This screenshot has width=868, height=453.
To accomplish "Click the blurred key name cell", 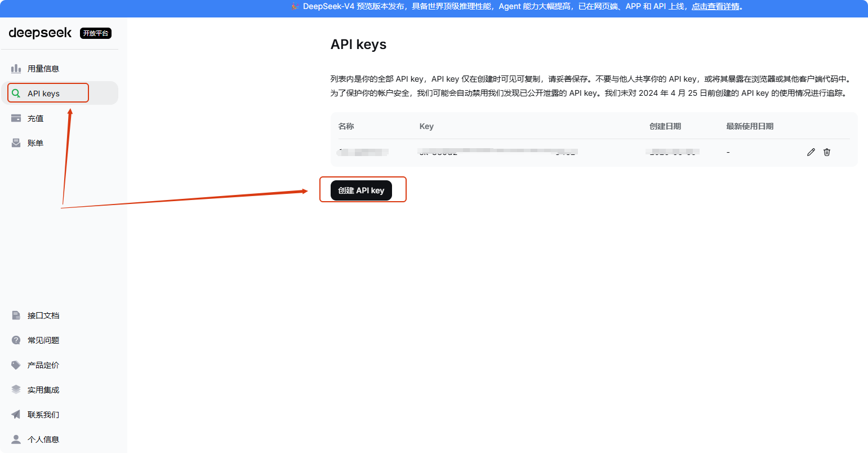I will point(363,152).
